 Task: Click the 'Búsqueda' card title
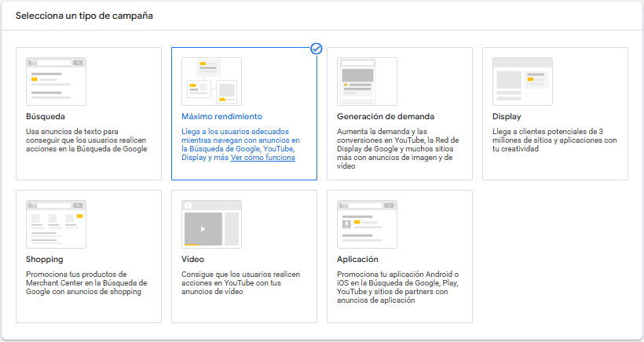(46, 116)
